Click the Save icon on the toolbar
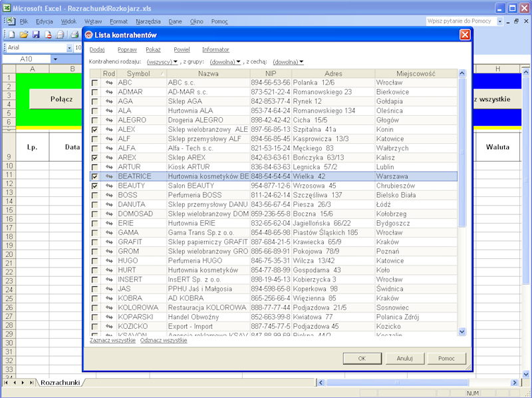532x398 pixels. pos(37,34)
